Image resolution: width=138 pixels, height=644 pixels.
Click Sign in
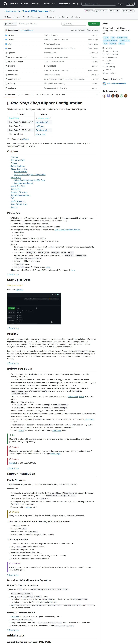tap(121, 4)
